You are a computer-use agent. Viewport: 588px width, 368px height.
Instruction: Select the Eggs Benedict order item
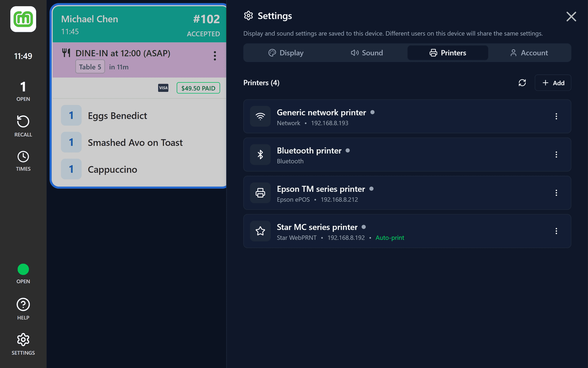tap(117, 116)
